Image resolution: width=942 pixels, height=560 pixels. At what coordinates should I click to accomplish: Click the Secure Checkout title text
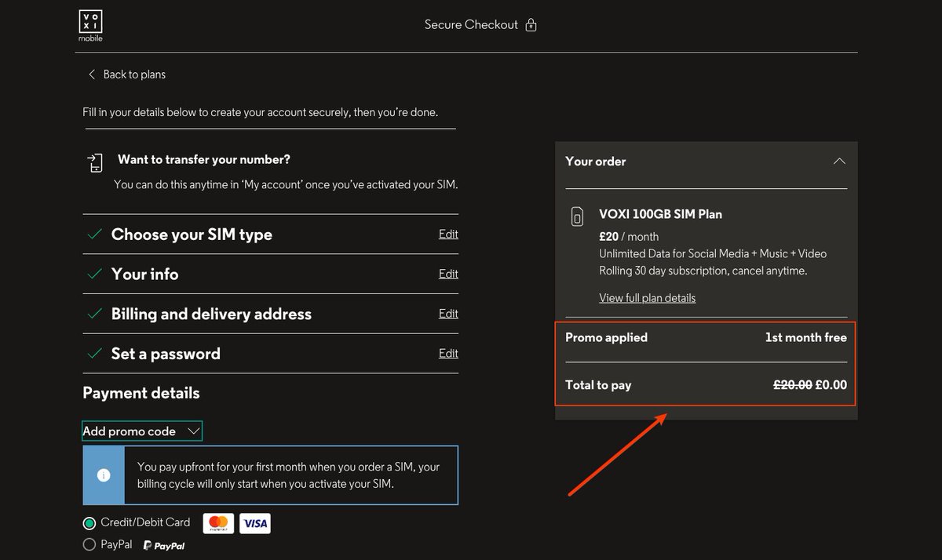pyautogui.click(x=471, y=25)
